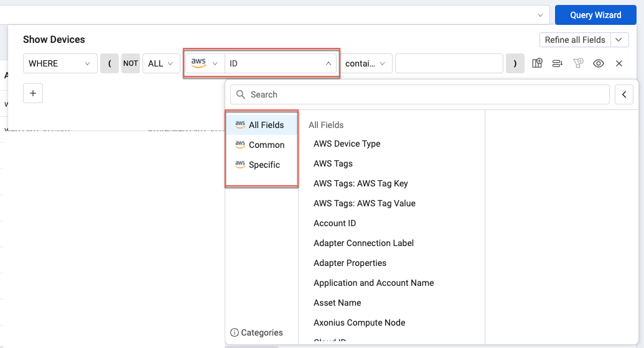
Task: Collapse the panel with left chevron
Action: pyautogui.click(x=624, y=94)
